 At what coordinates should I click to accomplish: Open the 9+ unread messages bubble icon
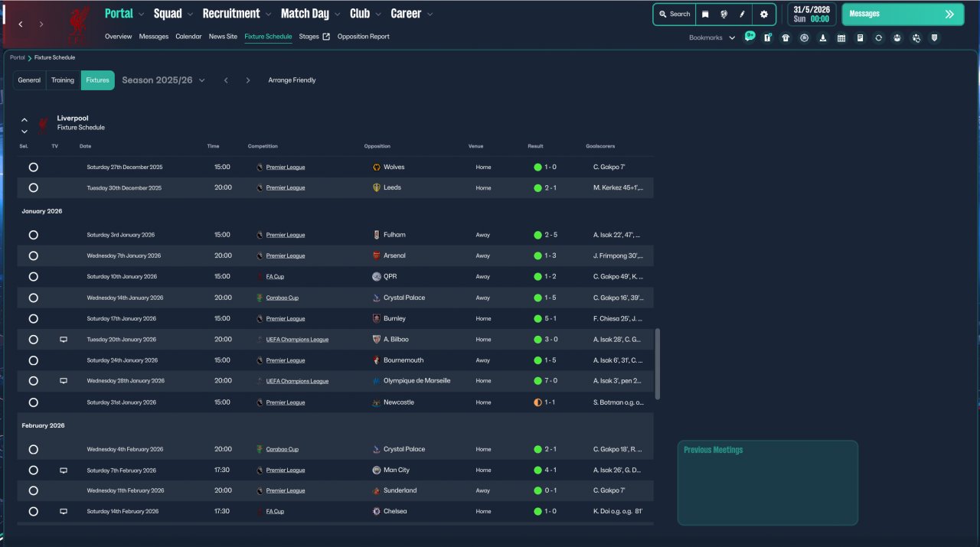(x=750, y=36)
